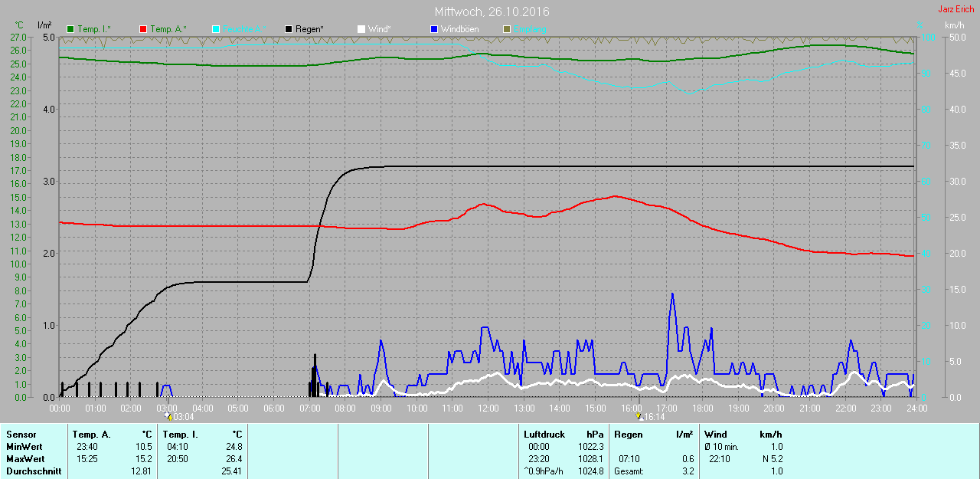Click the rain total value 3.2
This screenshot has height=479, width=980.
pos(688,471)
